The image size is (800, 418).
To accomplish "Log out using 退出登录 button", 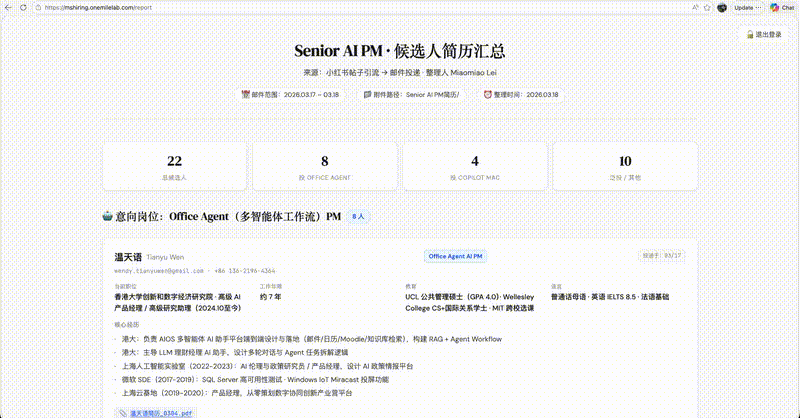I will click(769, 34).
